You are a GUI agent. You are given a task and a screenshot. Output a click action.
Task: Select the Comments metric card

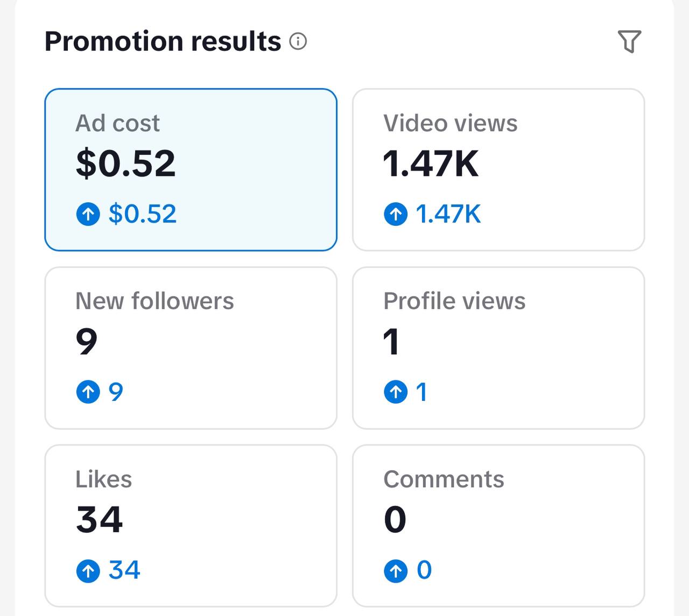click(498, 526)
